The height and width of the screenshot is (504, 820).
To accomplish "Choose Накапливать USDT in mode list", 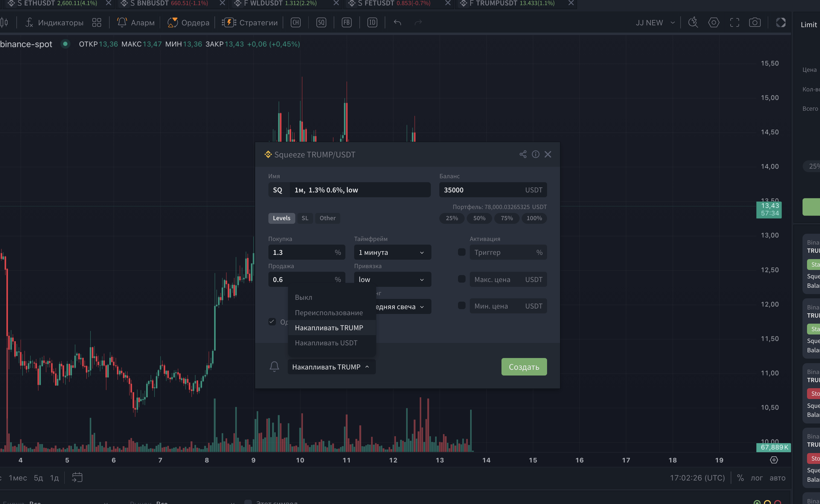I will tap(332, 343).
